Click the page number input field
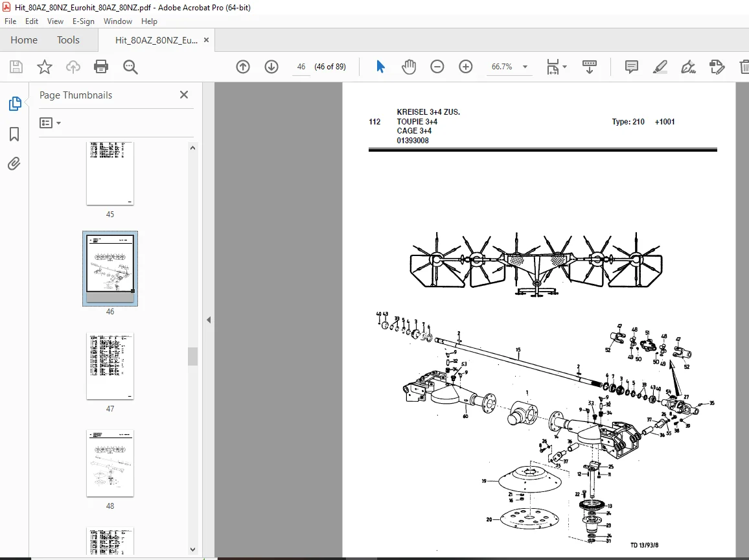Screen dimensions: 749x560 click(x=301, y=67)
